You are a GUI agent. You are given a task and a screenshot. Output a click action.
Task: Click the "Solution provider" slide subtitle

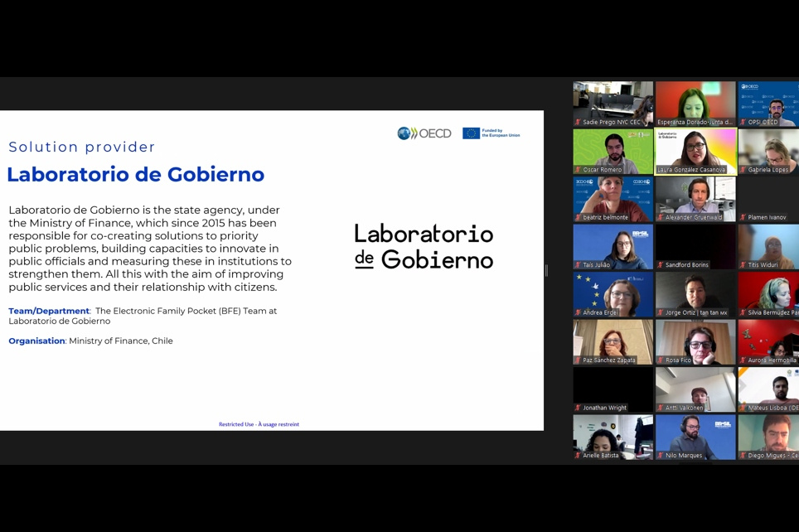coord(81,147)
